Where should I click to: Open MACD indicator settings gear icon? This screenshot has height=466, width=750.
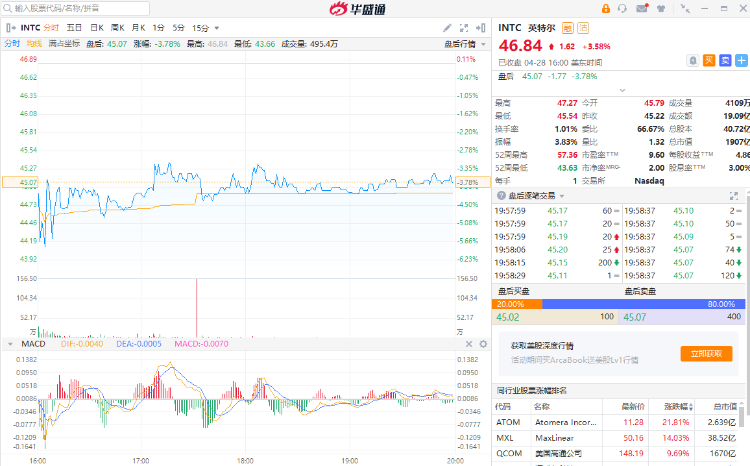coord(481,345)
